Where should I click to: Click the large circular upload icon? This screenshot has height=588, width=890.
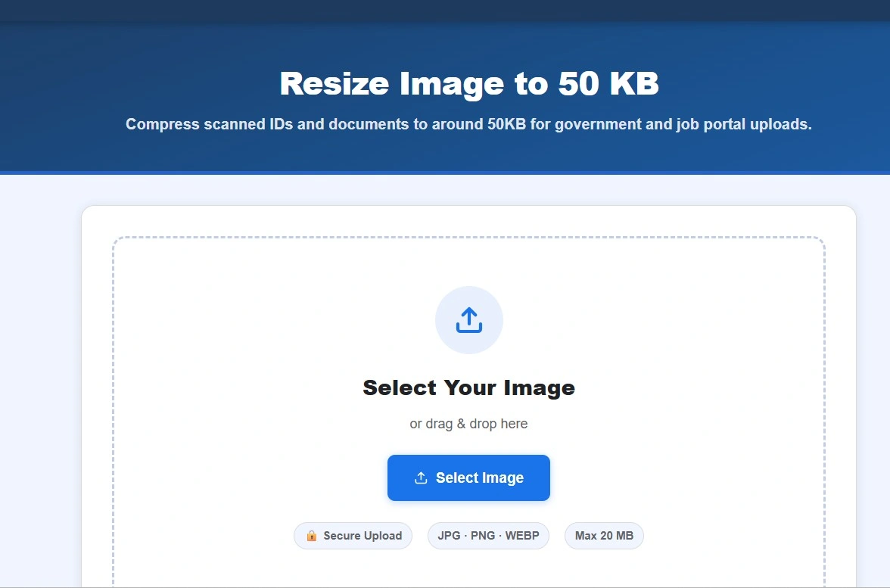pos(469,320)
